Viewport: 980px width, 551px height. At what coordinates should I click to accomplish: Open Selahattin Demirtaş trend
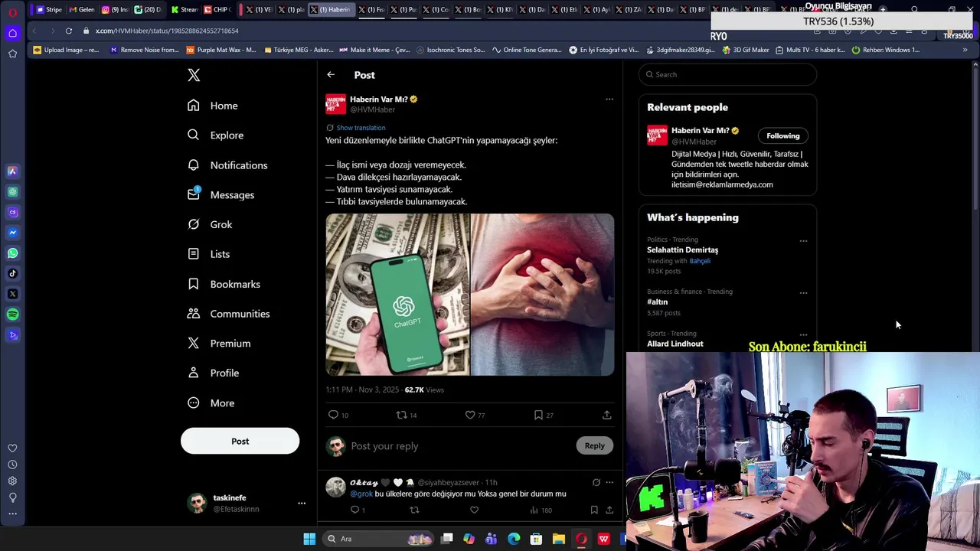tap(682, 249)
